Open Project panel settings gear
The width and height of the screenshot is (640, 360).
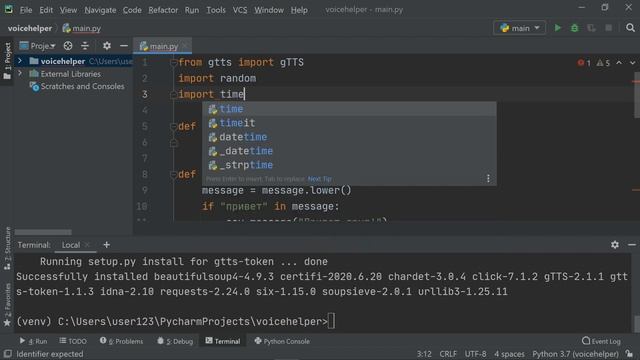(x=107, y=46)
